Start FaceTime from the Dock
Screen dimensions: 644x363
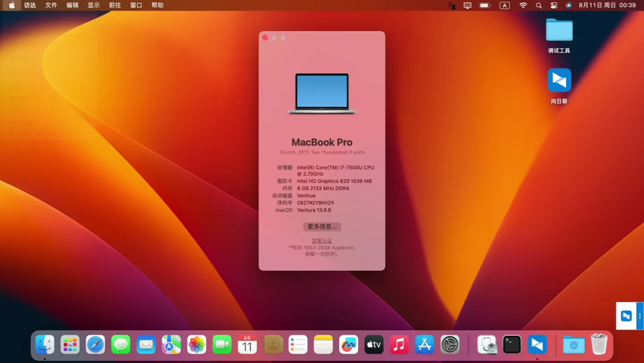221,344
